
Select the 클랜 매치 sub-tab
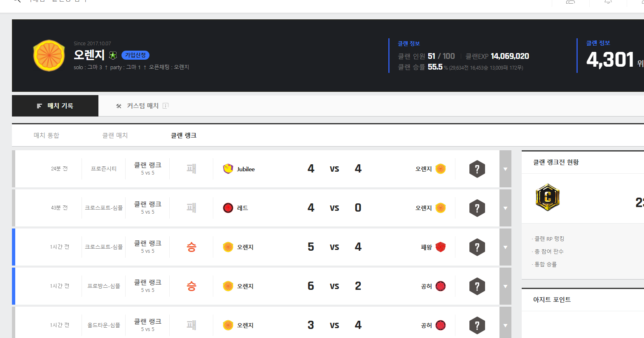pyautogui.click(x=115, y=135)
